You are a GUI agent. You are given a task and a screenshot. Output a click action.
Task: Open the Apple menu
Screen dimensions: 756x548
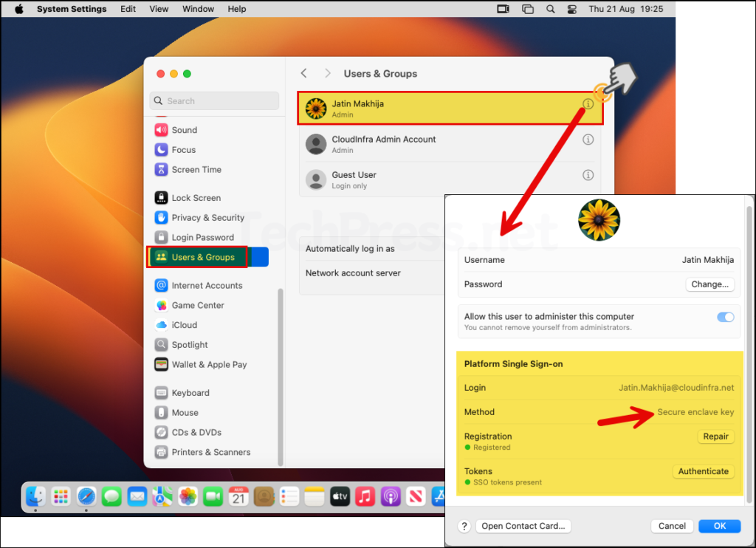pos(18,9)
